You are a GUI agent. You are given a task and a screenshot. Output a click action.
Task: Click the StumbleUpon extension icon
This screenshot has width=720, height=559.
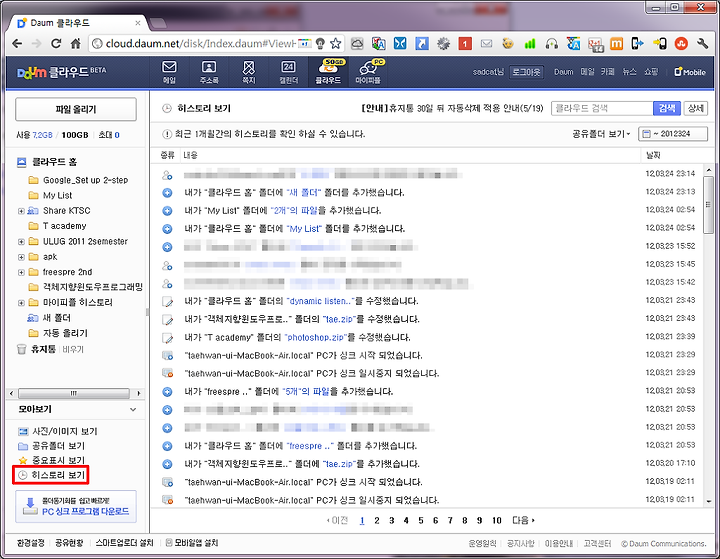pos(681,44)
